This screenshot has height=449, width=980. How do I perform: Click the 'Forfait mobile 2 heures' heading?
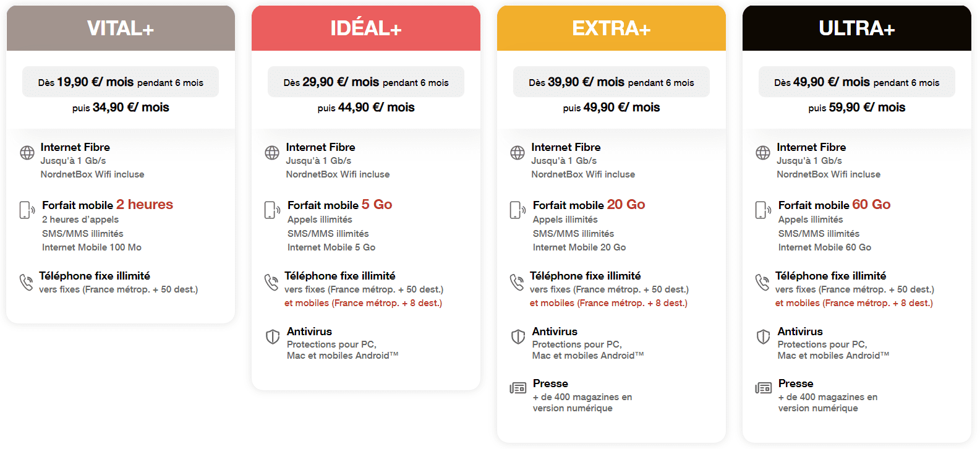108,205
